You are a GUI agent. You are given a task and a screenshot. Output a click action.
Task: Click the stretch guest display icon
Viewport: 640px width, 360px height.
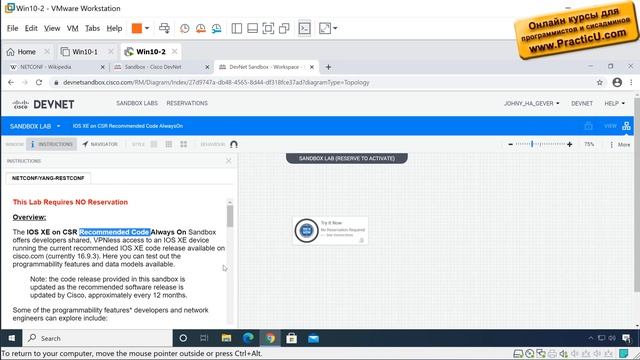tap(325, 28)
